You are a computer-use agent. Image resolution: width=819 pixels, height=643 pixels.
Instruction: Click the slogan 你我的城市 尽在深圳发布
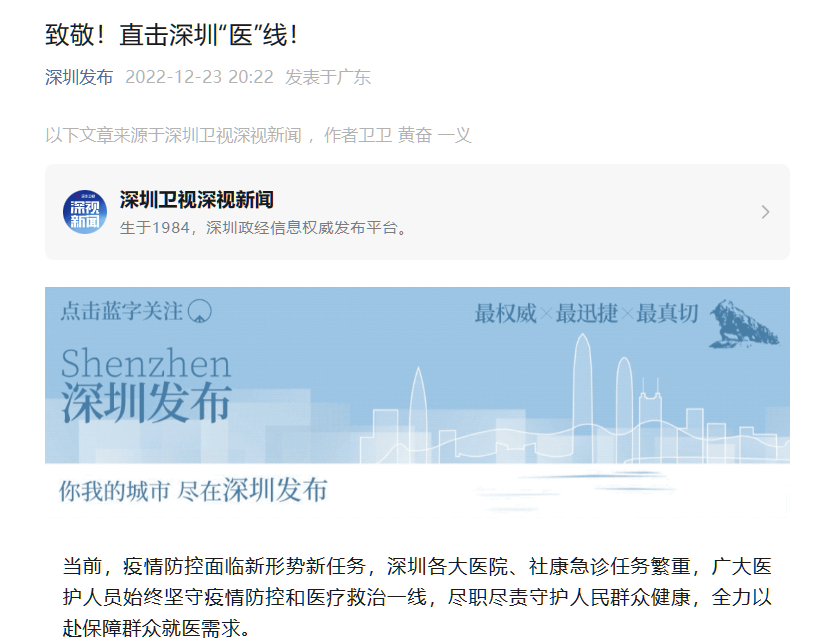193,490
